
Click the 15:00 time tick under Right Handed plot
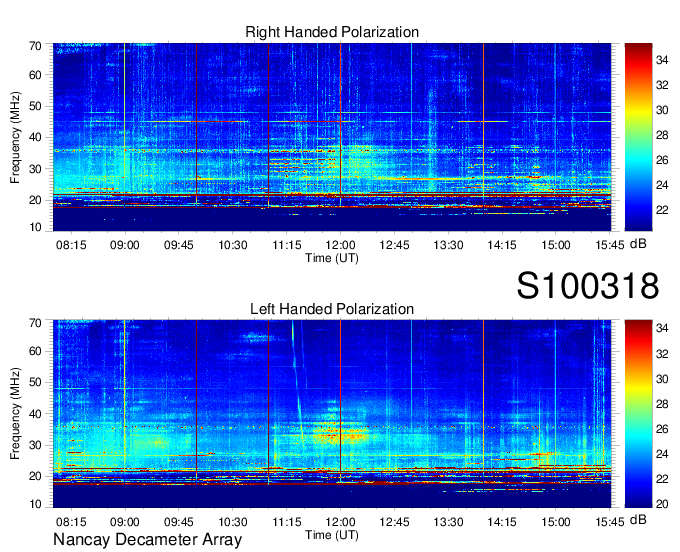pyautogui.click(x=556, y=245)
